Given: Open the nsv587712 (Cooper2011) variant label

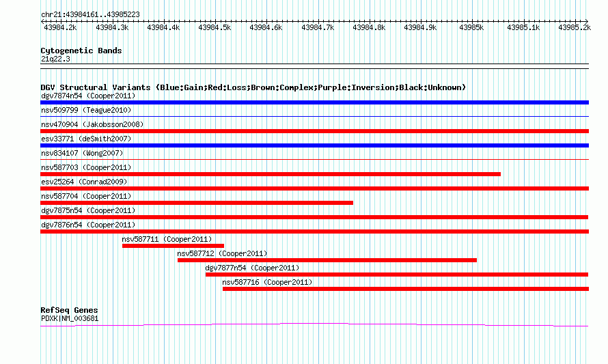Looking at the screenshot, I should click(222, 253).
